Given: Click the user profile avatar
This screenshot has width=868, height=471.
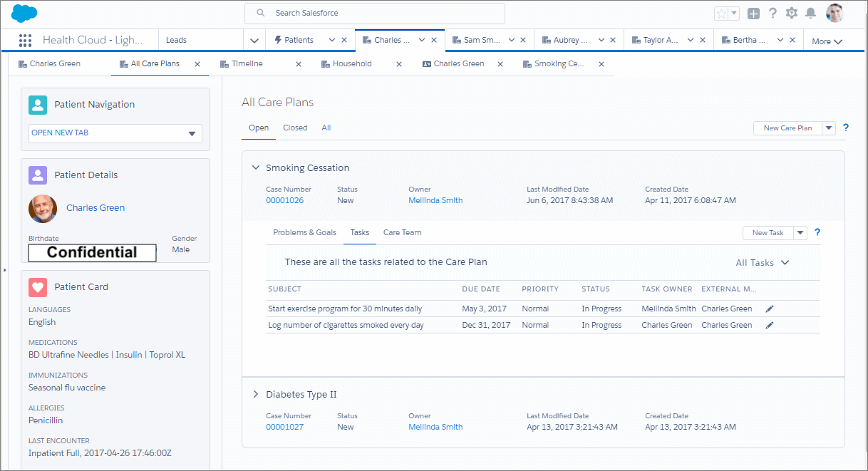Looking at the screenshot, I should coord(835,13).
